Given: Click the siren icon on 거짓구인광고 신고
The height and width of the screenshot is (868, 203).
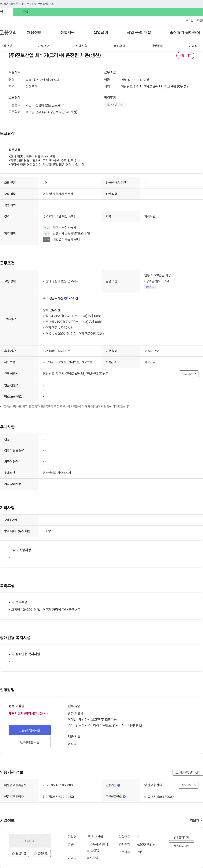Looking at the screenshot, I should click(x=177, y=772).
